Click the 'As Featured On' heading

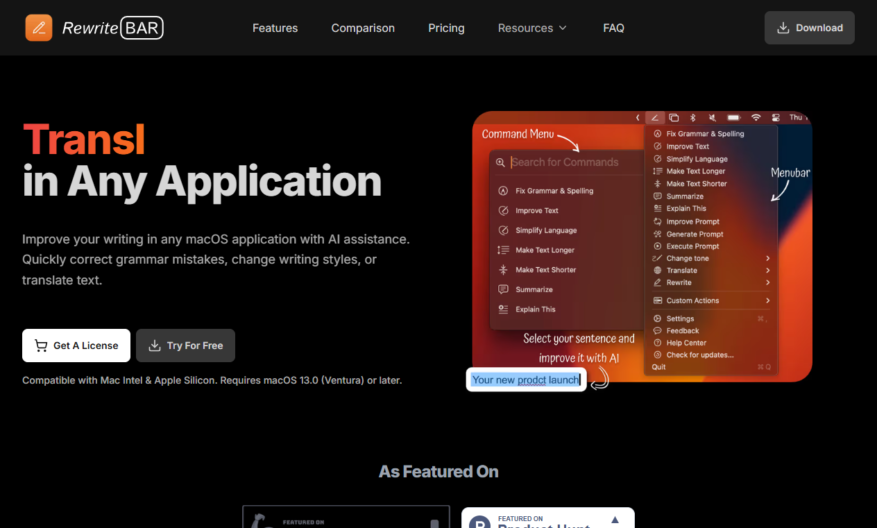(438, 472)
